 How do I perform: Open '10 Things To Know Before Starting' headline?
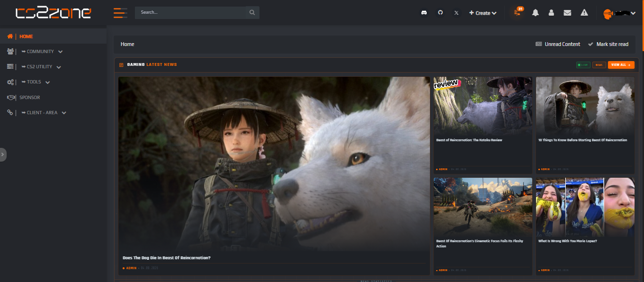[582, 140]
